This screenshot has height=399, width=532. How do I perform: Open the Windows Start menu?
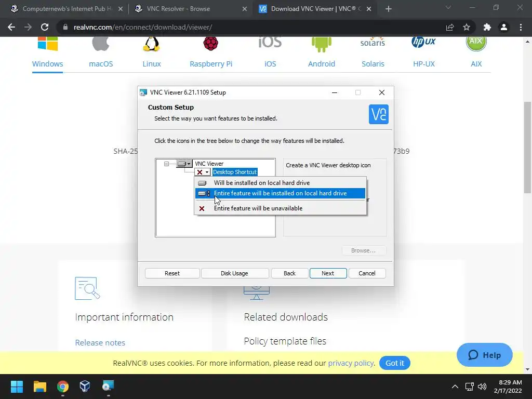[17, 387]
